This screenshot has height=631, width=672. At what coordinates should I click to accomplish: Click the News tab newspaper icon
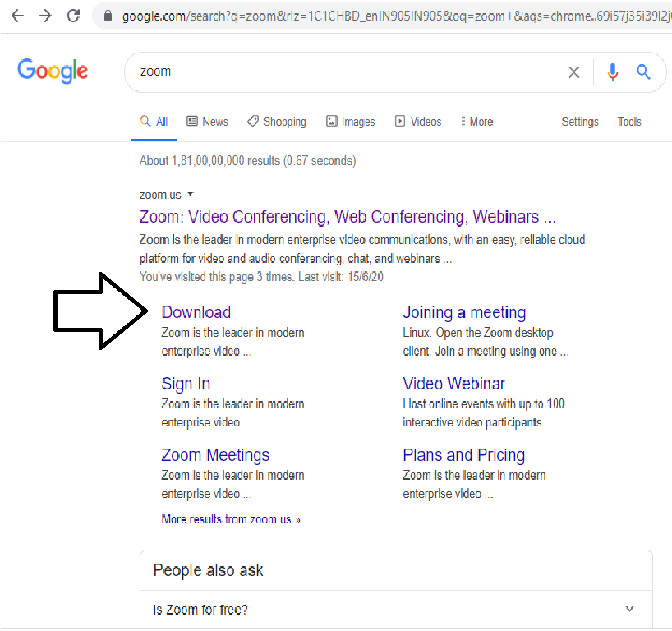[192, 121]
